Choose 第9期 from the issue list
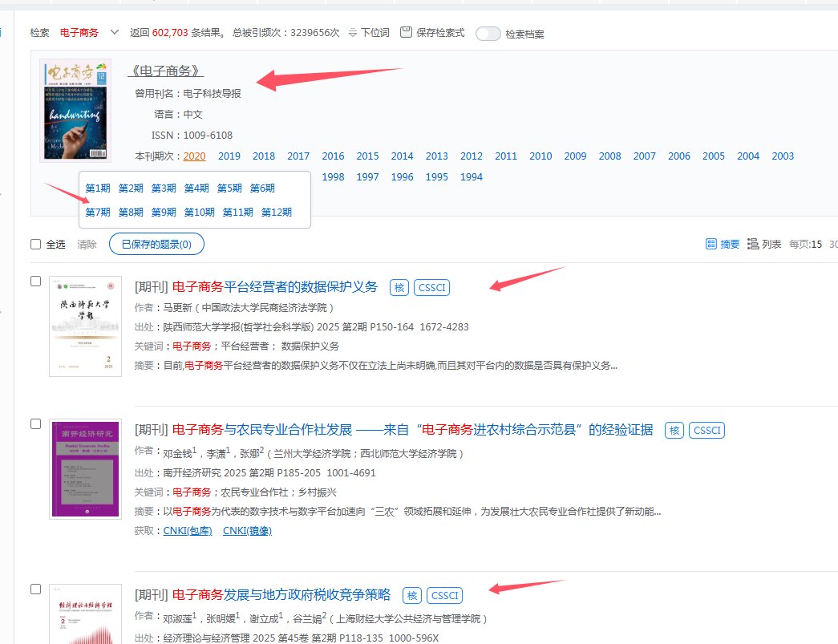The image size is (838, 644). (164, 213)
